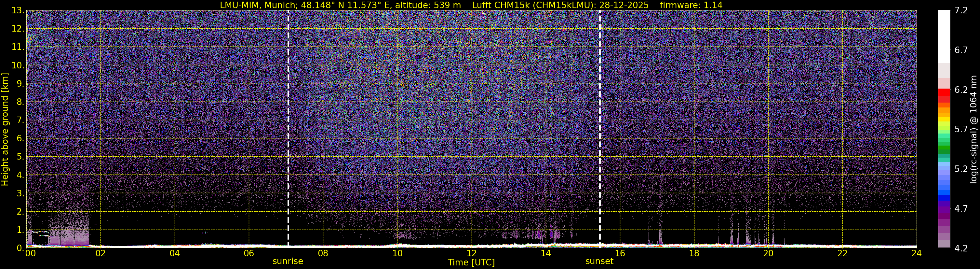Click the 12 hour tick on time axis
980x269 pixels.
click(471, 254)
